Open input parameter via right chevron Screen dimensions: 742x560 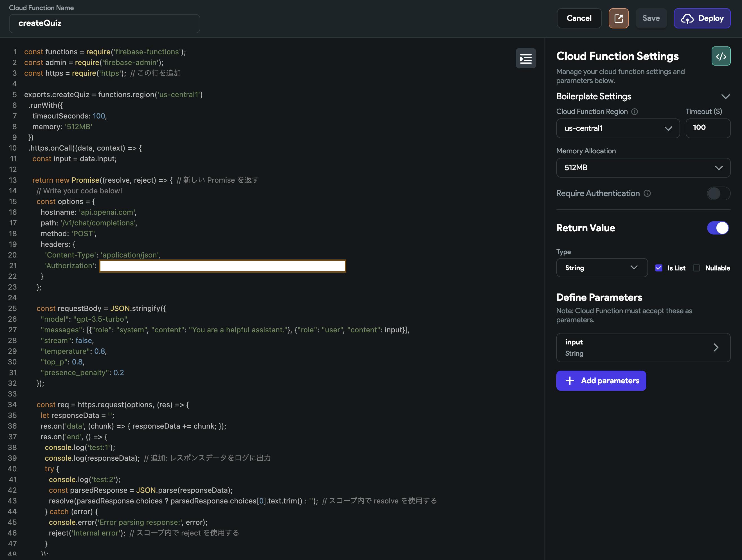pyautogui.click(x=716, y=347)
